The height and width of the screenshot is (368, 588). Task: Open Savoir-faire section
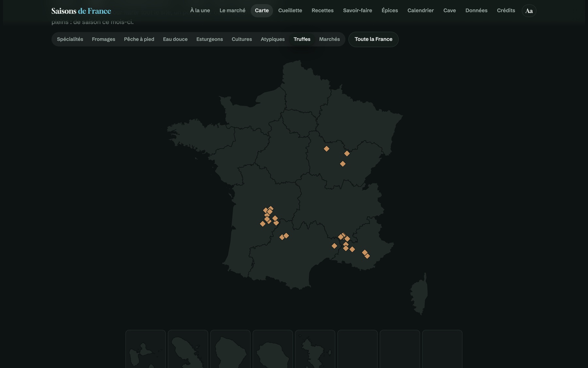click(x=357, y=10)
